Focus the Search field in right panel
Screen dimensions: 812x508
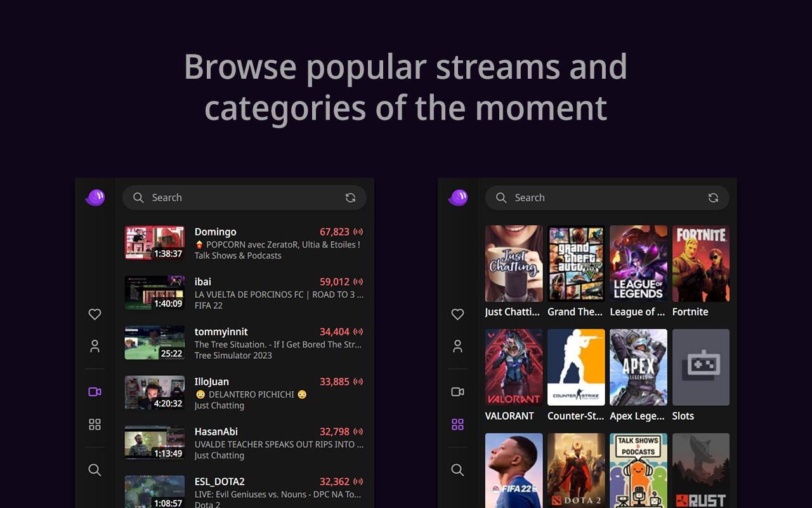[607, 197]
